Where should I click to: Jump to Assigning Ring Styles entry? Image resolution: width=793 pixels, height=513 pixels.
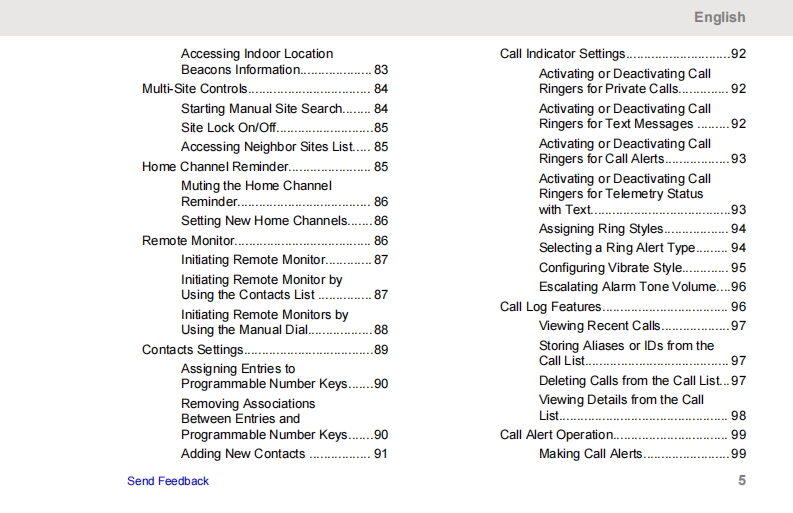tap(601, 229)
